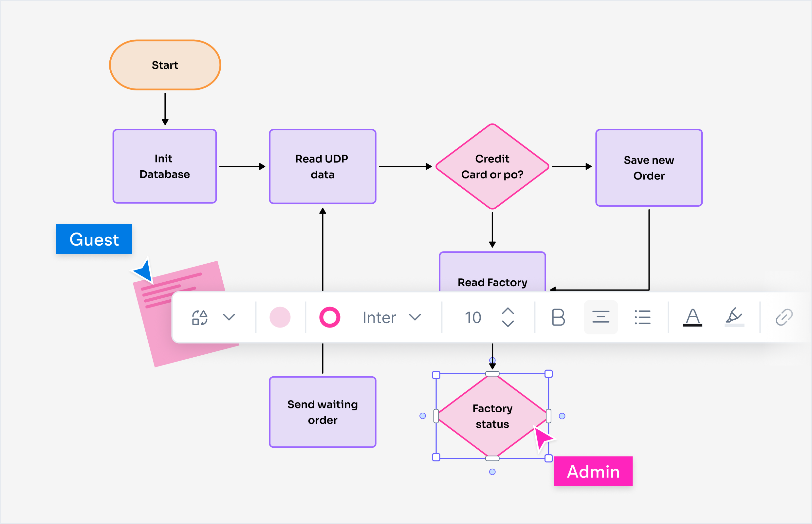Click the left connector dot of Factory status
This screenshot has height=524, width=812.
[x=422, y=416]
